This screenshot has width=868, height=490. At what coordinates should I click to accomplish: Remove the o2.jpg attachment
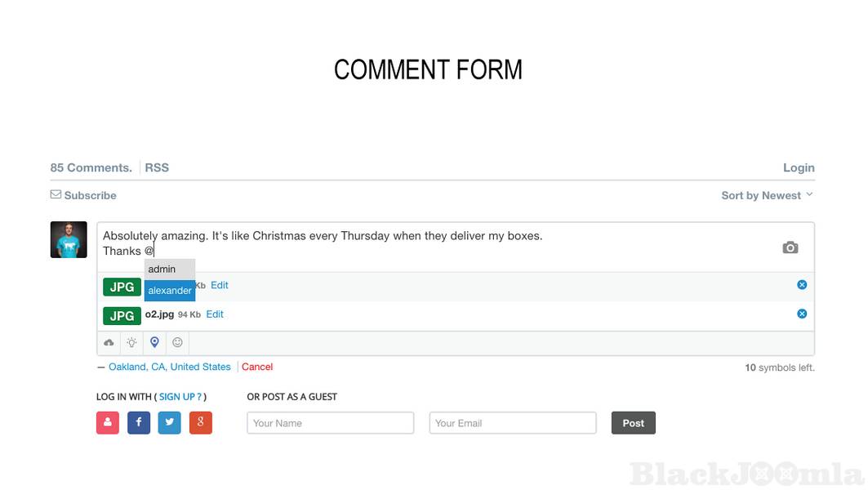pyautogui.click(x=802, y=314)
